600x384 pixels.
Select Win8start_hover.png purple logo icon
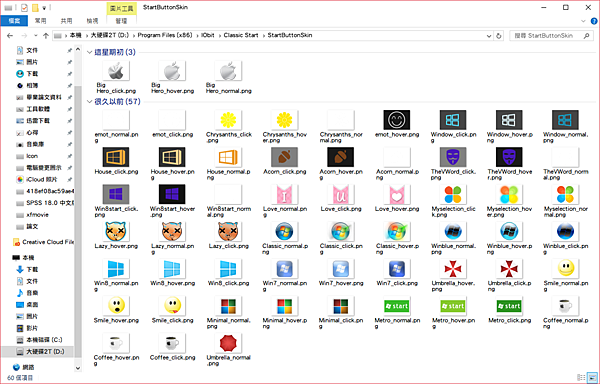point(172,194)
